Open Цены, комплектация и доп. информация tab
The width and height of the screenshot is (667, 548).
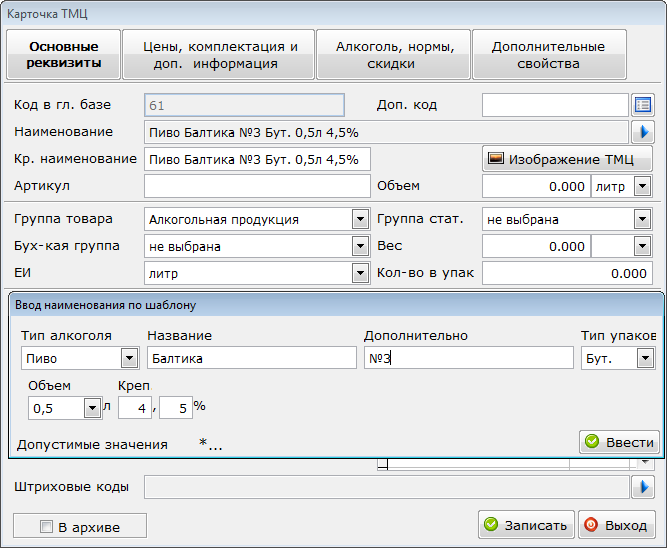219,54
